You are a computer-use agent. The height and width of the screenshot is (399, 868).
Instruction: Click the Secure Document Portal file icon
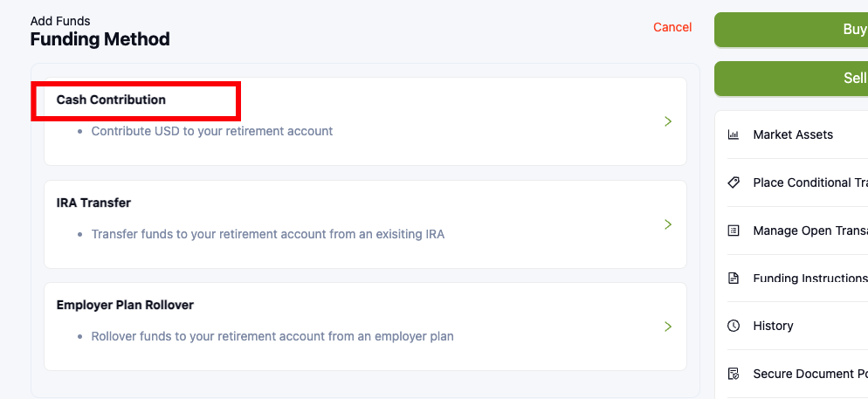coord(734,374)
